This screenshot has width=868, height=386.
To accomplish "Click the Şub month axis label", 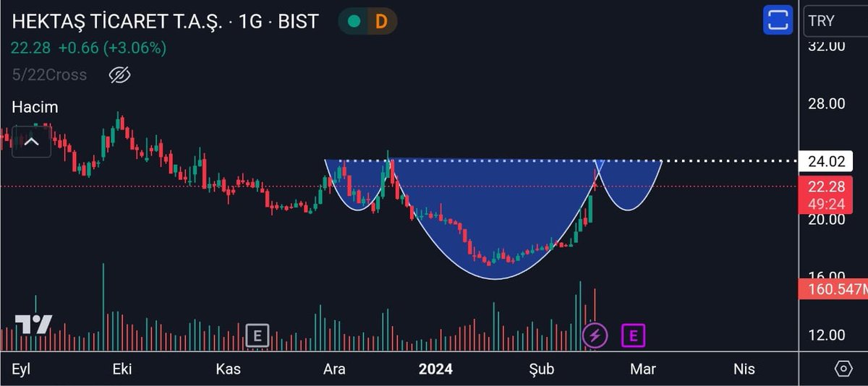I will pyautogui.click(x=542, y=369).
